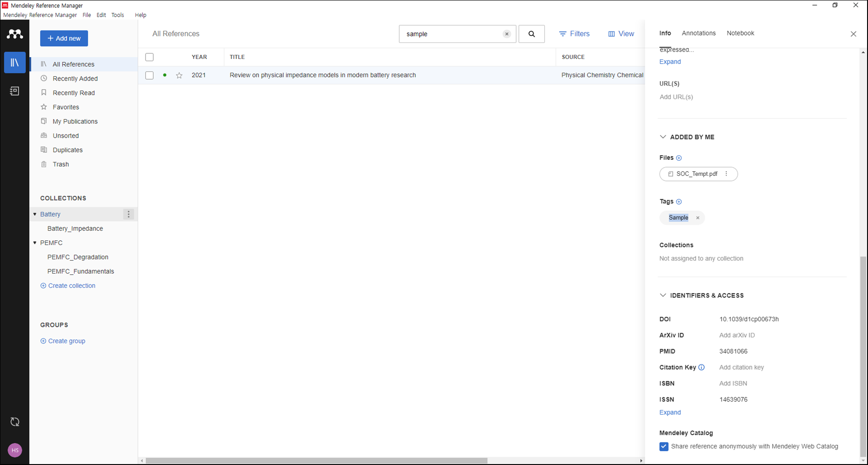Viewport: 868px width, 465px height.
Task: Click the Add URL(s) field
Action: tap(676, 97)
